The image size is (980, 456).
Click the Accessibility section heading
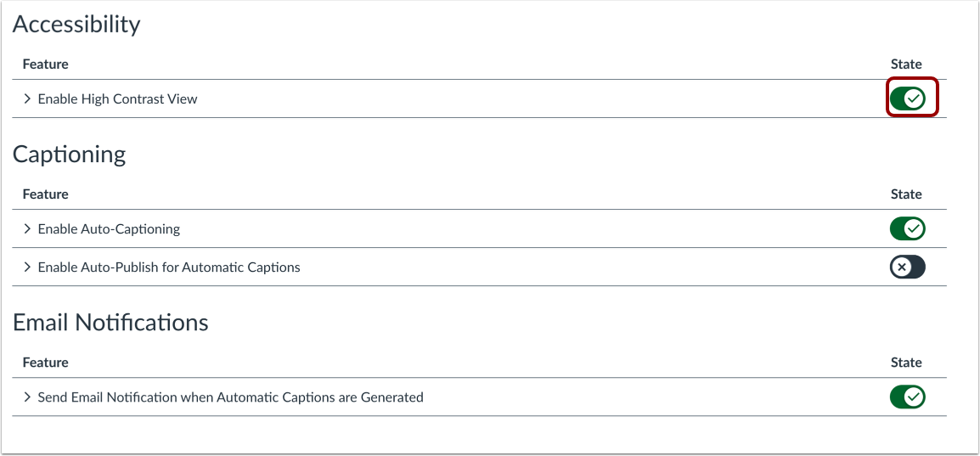tap(76, 25)
